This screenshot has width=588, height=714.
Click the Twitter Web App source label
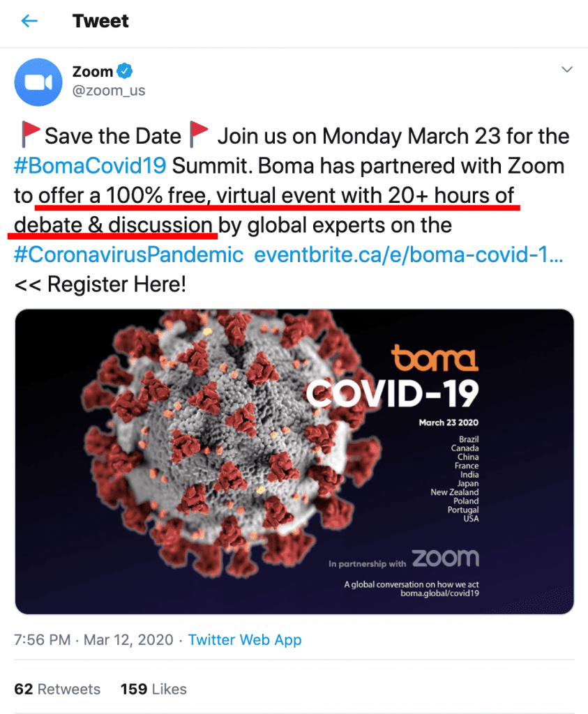(245, 639)
